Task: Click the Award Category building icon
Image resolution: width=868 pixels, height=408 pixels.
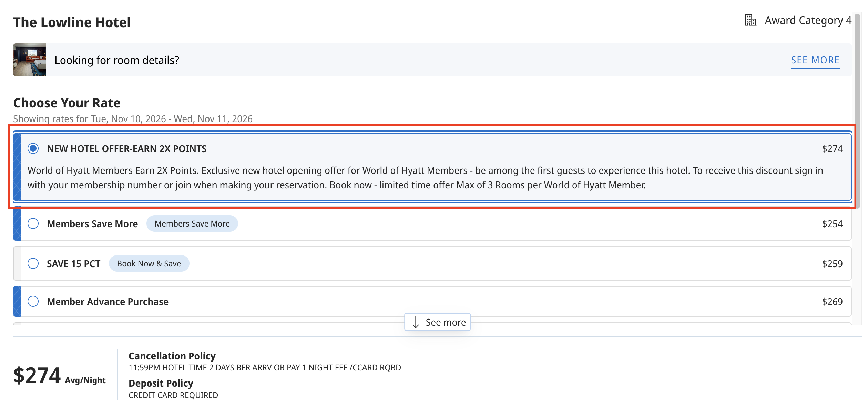Action: click(750, 20)
